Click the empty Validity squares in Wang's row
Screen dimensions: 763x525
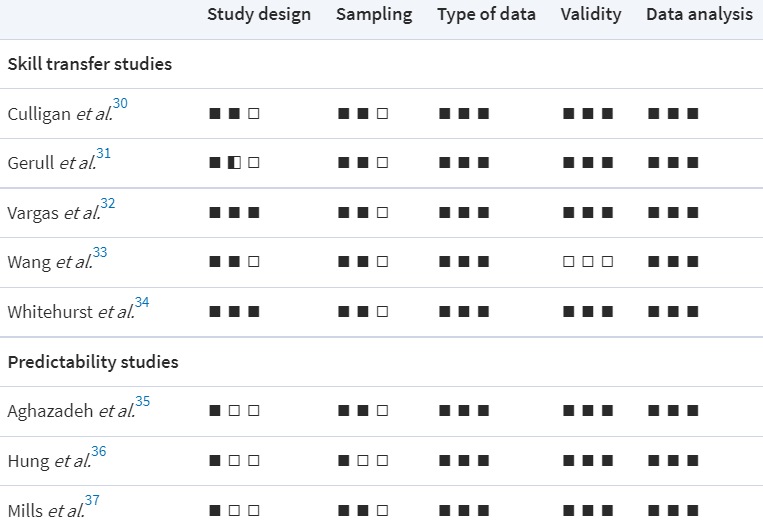tap(587, 262)
